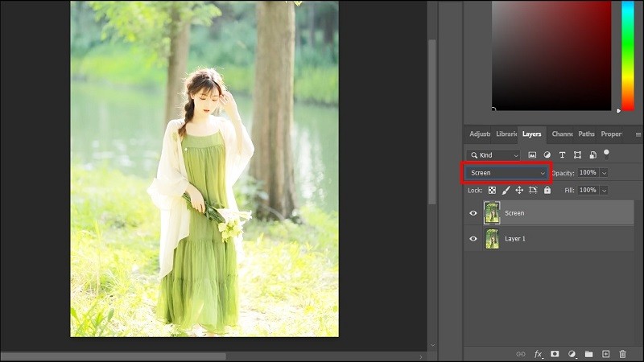Open the Kind filter dropdown
The width and height of the screenshot is (644, 362).
(x=493, y=155)
